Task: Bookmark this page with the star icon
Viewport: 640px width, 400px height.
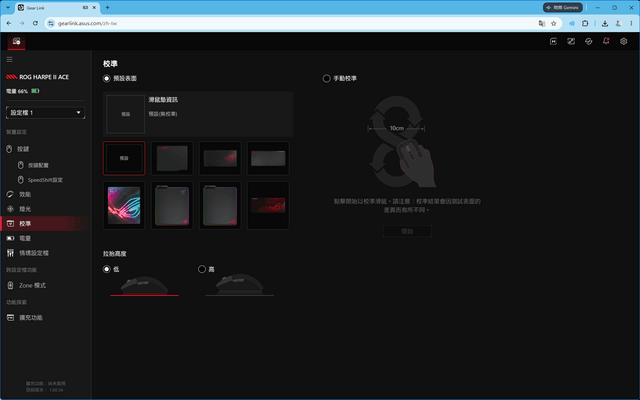Action: pos(553,23)
